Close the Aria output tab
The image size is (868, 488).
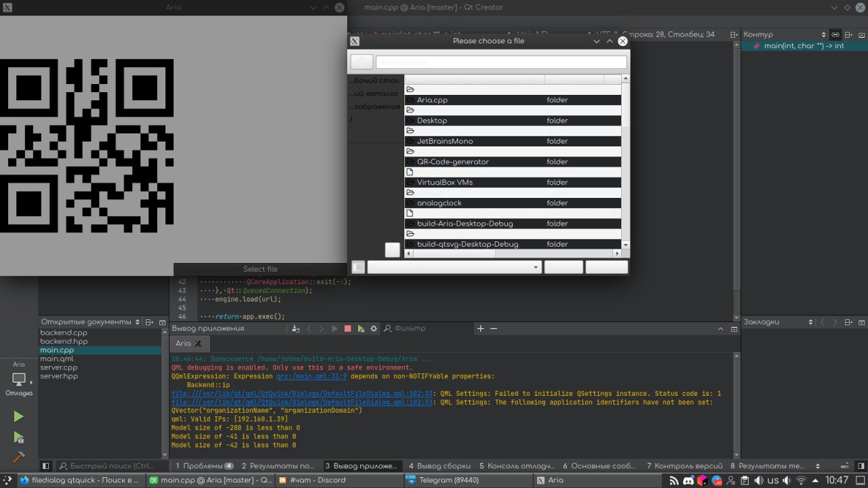[199, 344]
